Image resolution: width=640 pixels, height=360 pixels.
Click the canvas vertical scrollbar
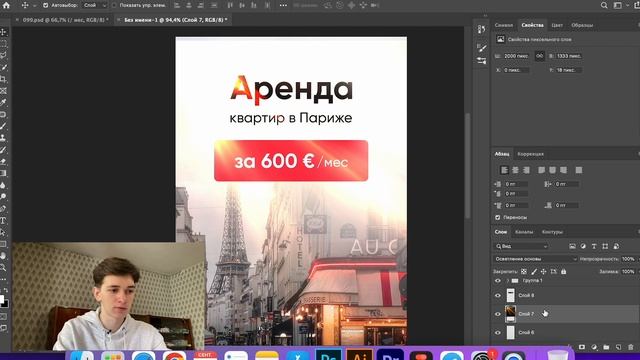(x=467, y=165)
